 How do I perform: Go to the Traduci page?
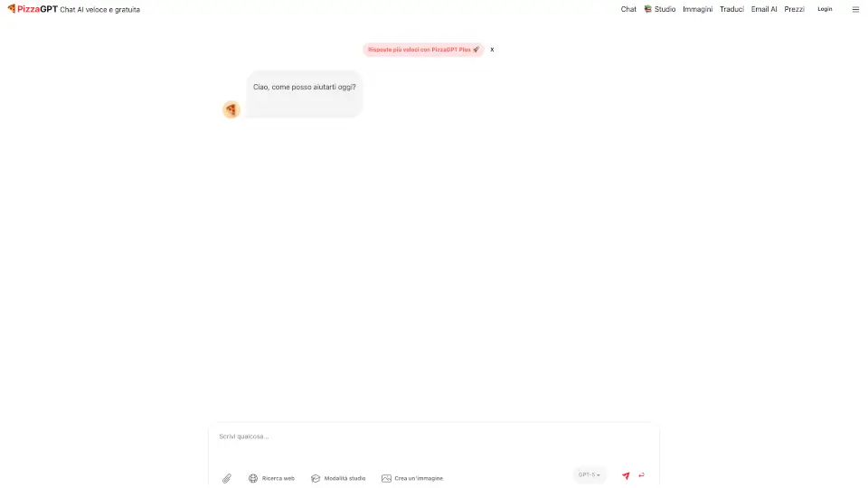point(731,9)
